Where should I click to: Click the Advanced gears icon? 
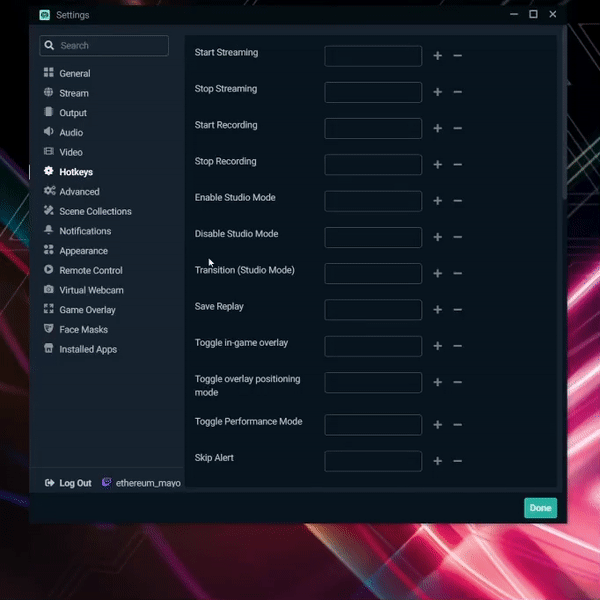49,191
